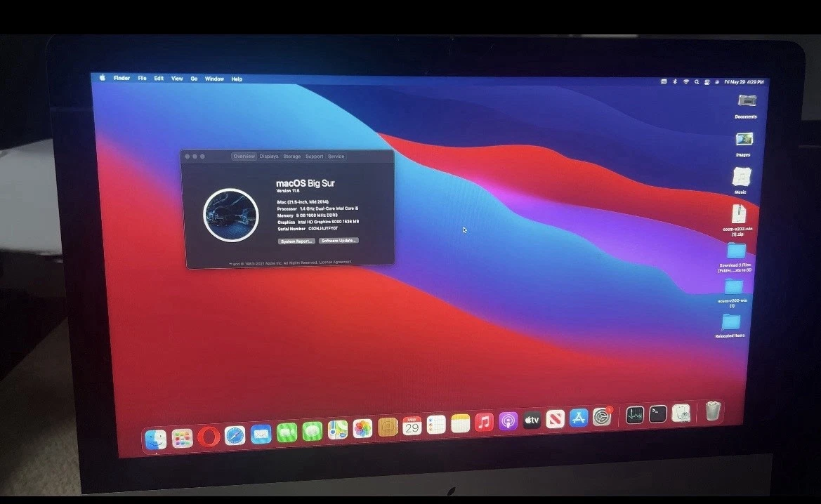
Task: Open Terminal from the Dock
Action: point(657,414)
